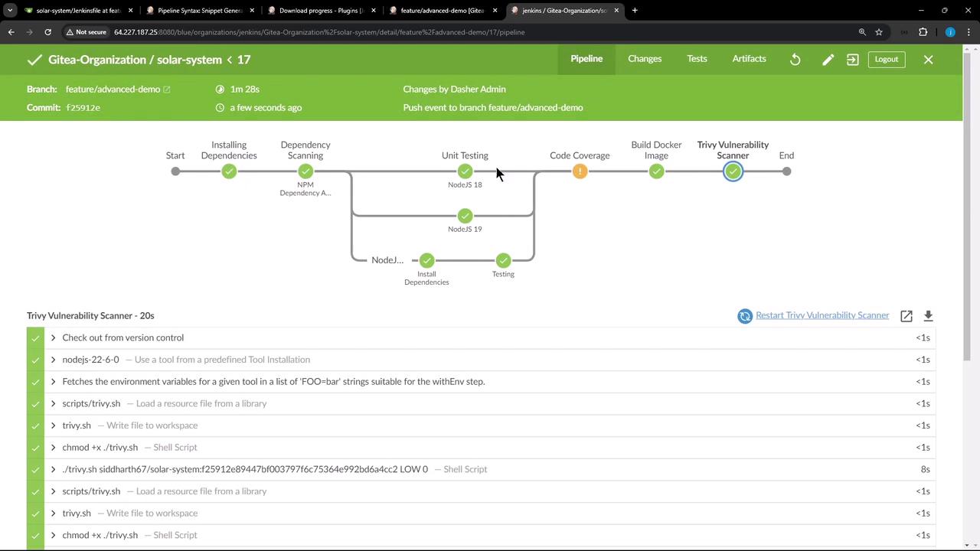Open the step log in new window
This screenshot has width=980, height=551.
[x=906, y=316]
